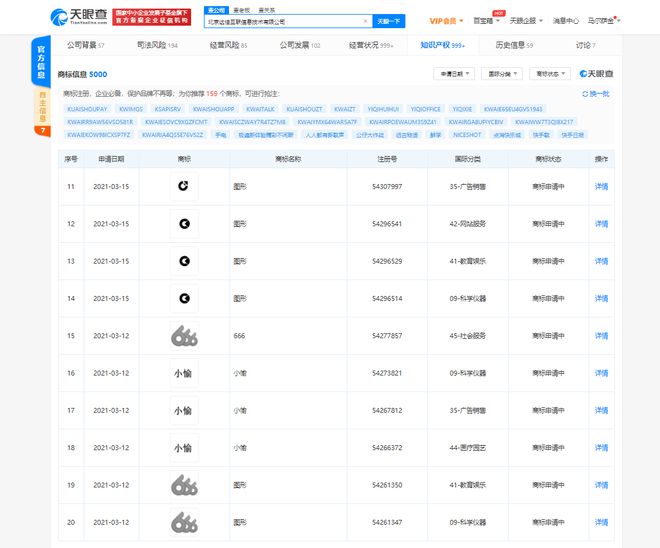
Task: Select the 官方信息 side tab
Action: pyautogui.click(x=41, y=61)
